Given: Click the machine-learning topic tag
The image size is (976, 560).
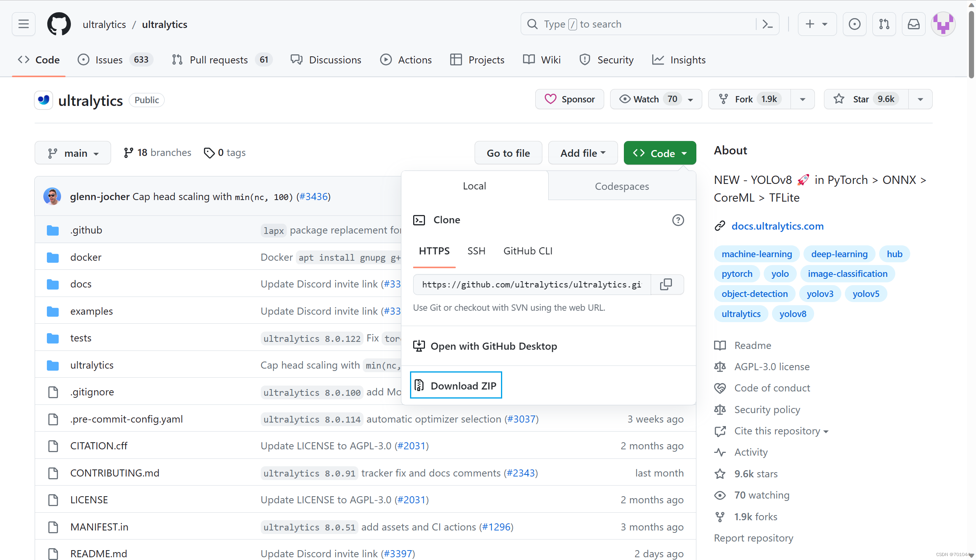Looking at the screenshot, I should 757,254.
